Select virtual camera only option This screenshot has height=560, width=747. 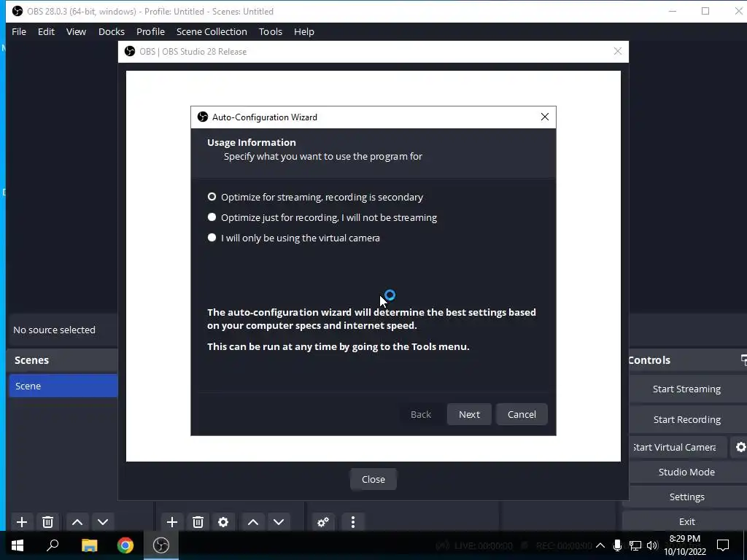pos(293,238)
